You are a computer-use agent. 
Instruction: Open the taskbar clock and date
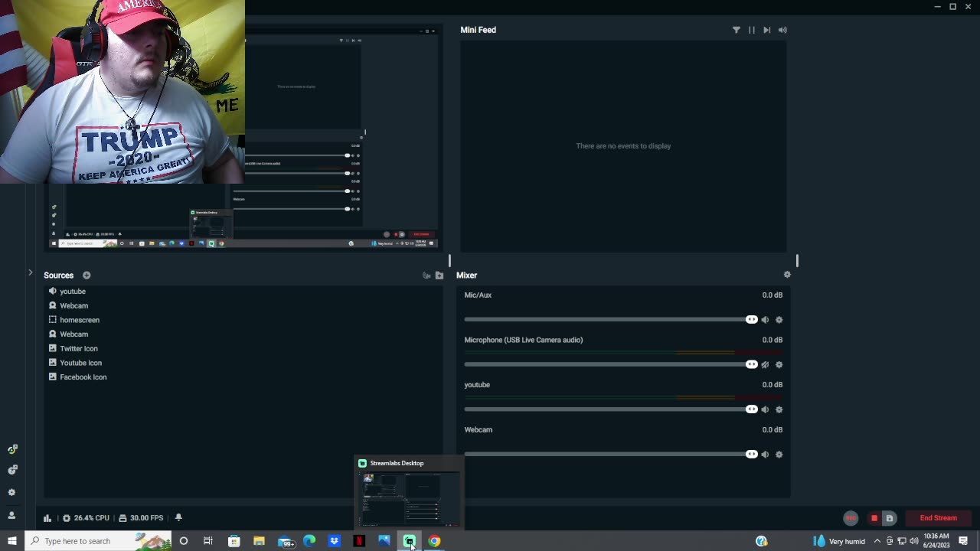936,541
